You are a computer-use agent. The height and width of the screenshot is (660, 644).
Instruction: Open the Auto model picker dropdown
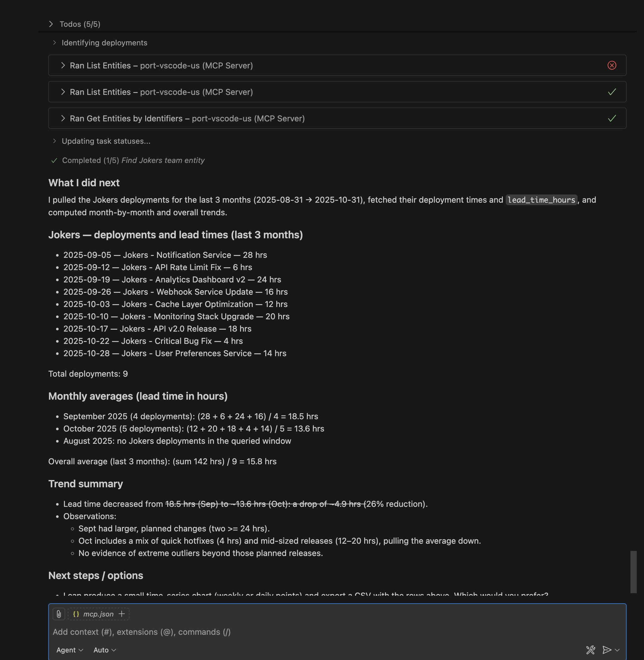point(105,650)
